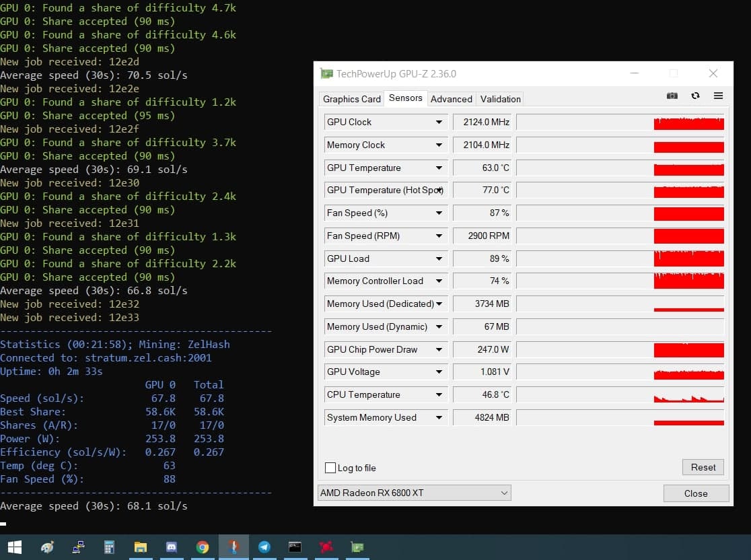The width and height of the screenshot is (751, 560).
Task: Click 'Uptime: 0h 2m 33s' in miner console
Action: tap(51, 372)
